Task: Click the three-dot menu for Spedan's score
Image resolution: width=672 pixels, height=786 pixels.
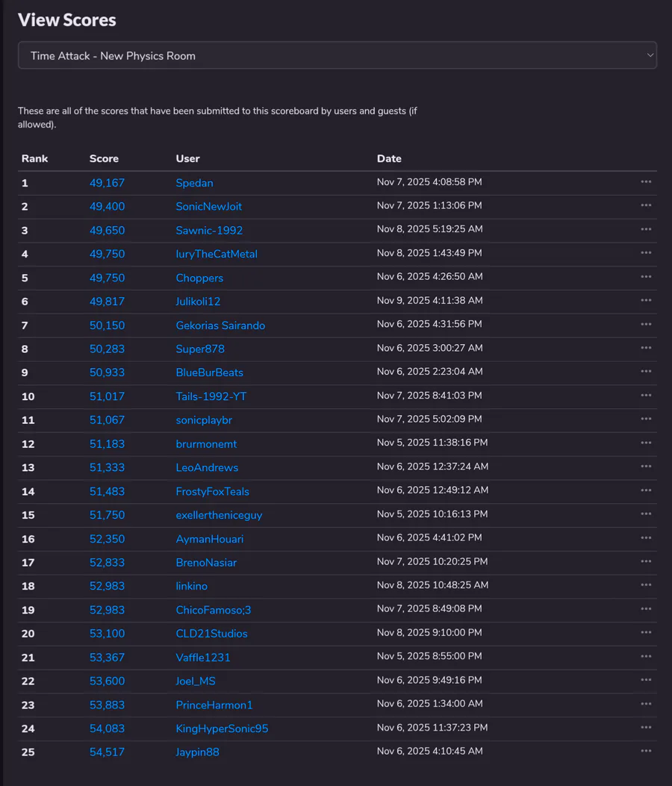Action: click(x=646, y=182)
